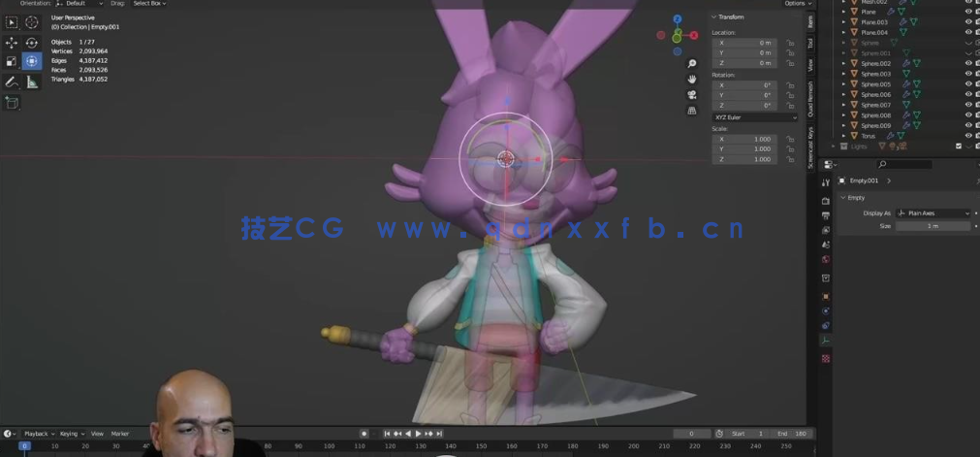Toggle preview range clock icon

pyautogui.click(x=719, y=433)
